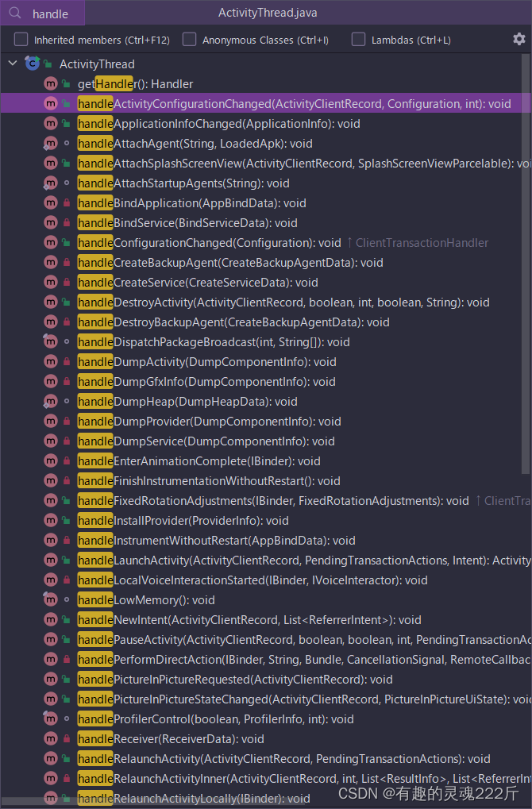532x809 pixels.
Task: Select handleFixedRotationAdjustments method row
Action: pos(266,500)
